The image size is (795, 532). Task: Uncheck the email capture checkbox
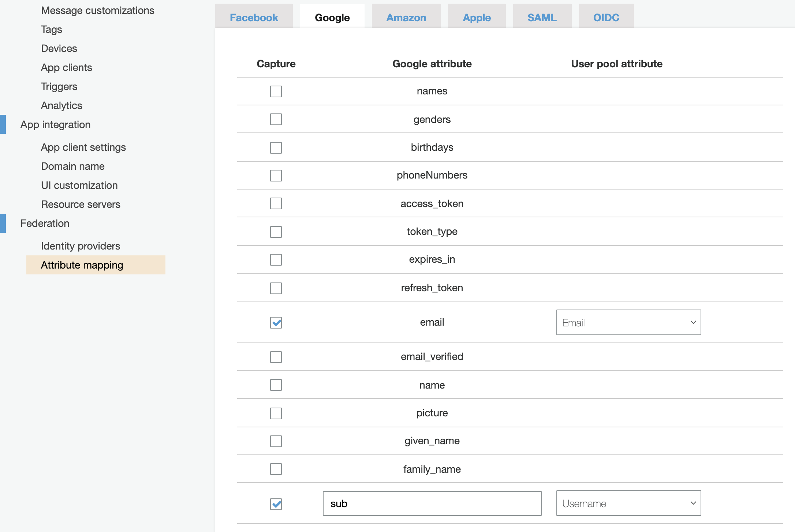coord(276,323)
